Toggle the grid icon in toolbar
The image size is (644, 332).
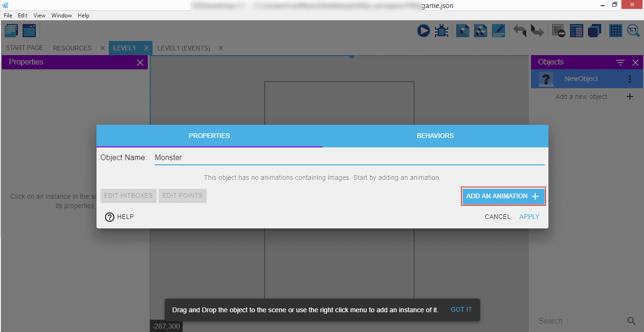pos(615,31)
